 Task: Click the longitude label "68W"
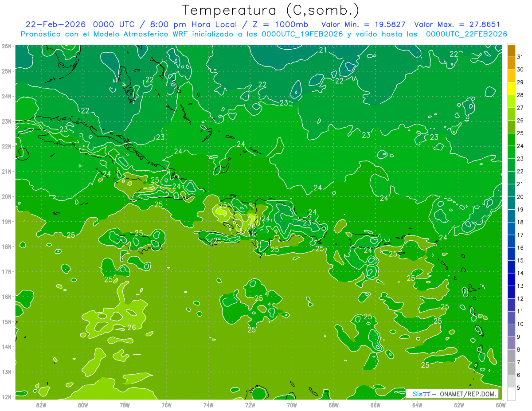coord(333,405)
